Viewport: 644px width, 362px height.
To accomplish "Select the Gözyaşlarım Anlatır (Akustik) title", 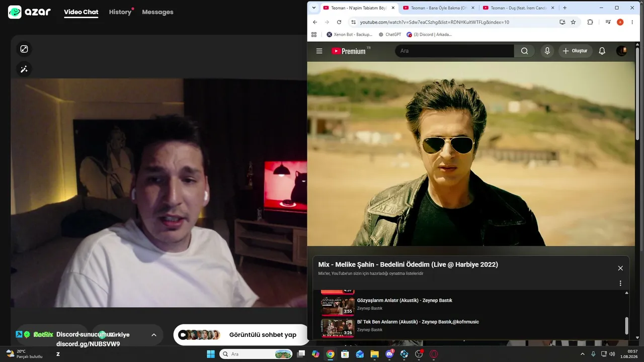I will (405, 300).
